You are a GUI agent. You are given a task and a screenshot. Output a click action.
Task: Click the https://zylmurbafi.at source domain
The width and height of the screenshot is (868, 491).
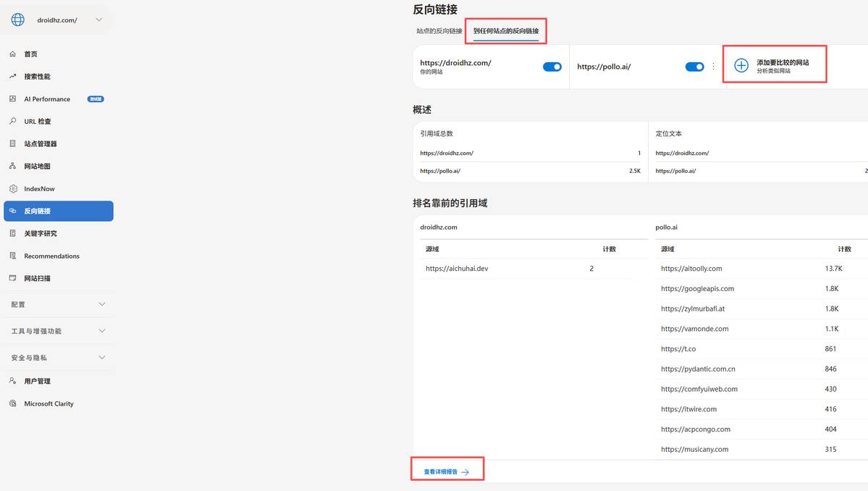[x=693, y=309]
